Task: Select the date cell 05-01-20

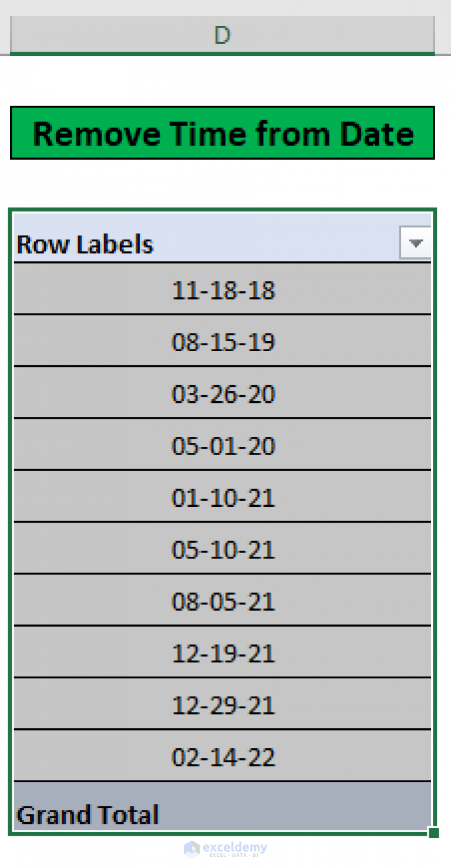Action: click(223, 445)
